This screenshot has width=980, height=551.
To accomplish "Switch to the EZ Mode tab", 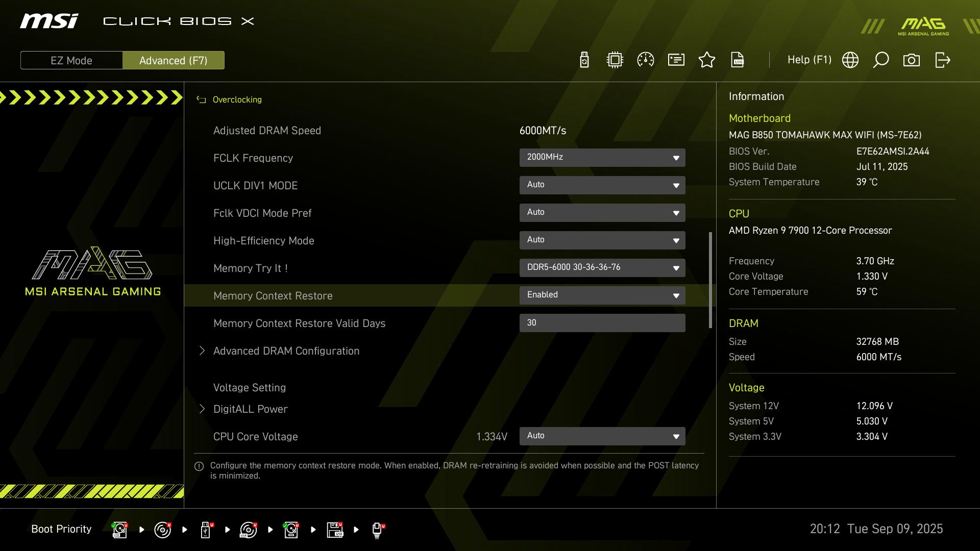I will point(71,60).
